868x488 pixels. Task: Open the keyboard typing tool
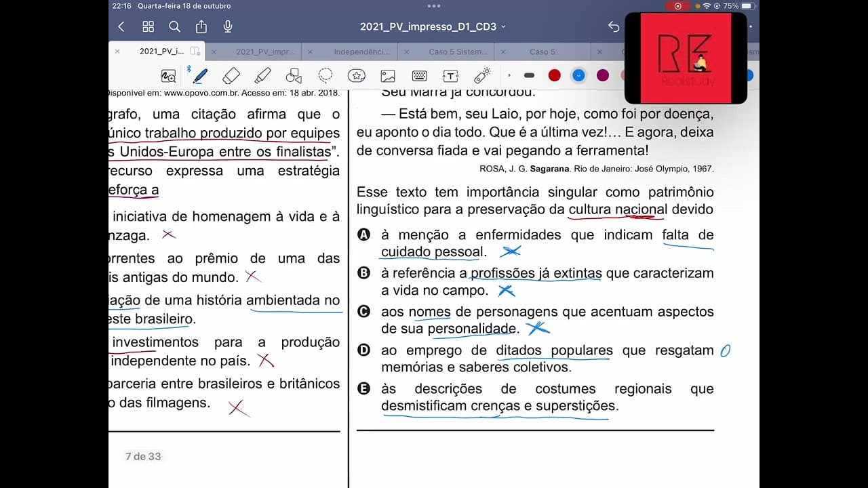pos(419,75)
